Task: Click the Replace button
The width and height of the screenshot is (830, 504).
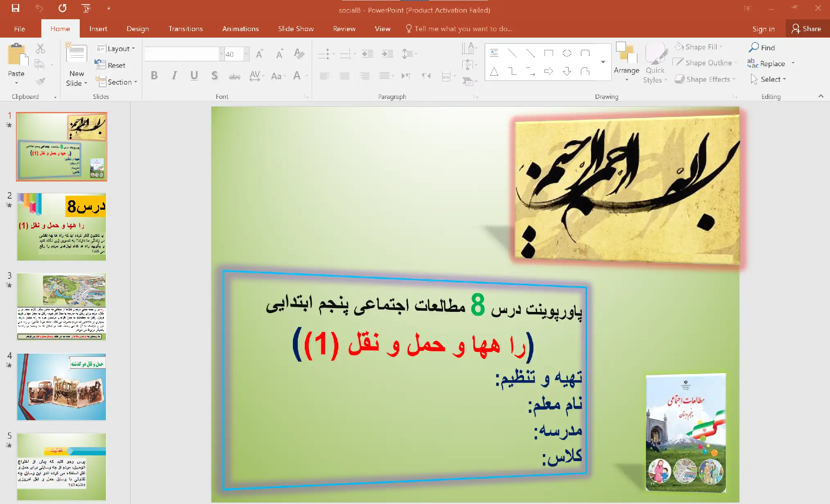Action: [x=773, y=63]
